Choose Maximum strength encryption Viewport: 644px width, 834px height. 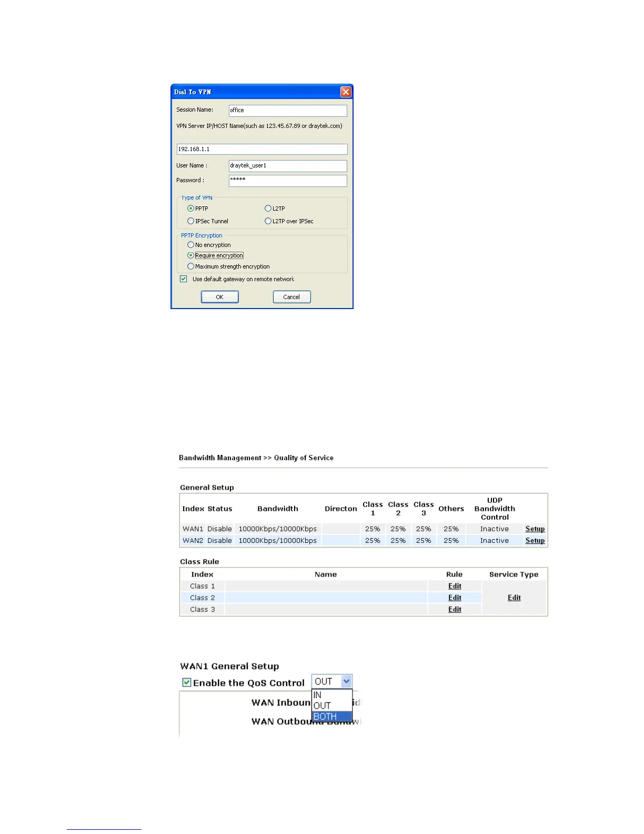[191, 266]
